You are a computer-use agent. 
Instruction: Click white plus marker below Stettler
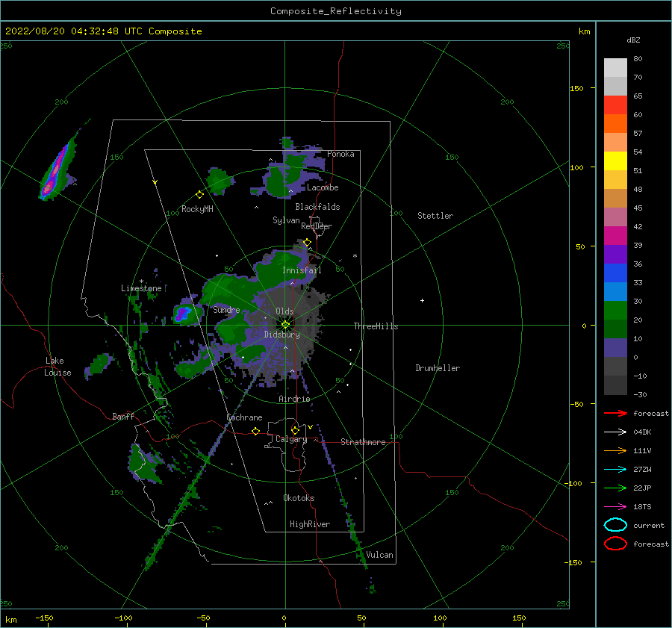pyautogui.click(x=422, y=300)
